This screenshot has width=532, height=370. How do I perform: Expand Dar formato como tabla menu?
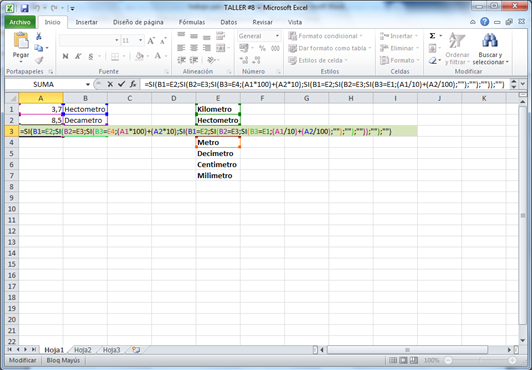pyautogui.click(x=329, y=48)
